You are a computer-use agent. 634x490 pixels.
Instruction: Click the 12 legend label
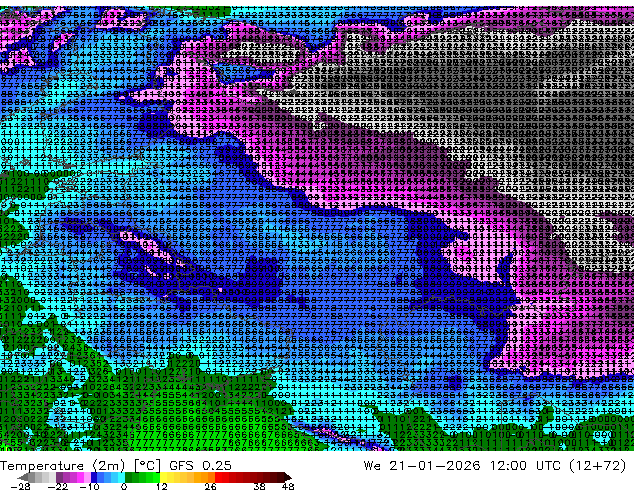162,486
